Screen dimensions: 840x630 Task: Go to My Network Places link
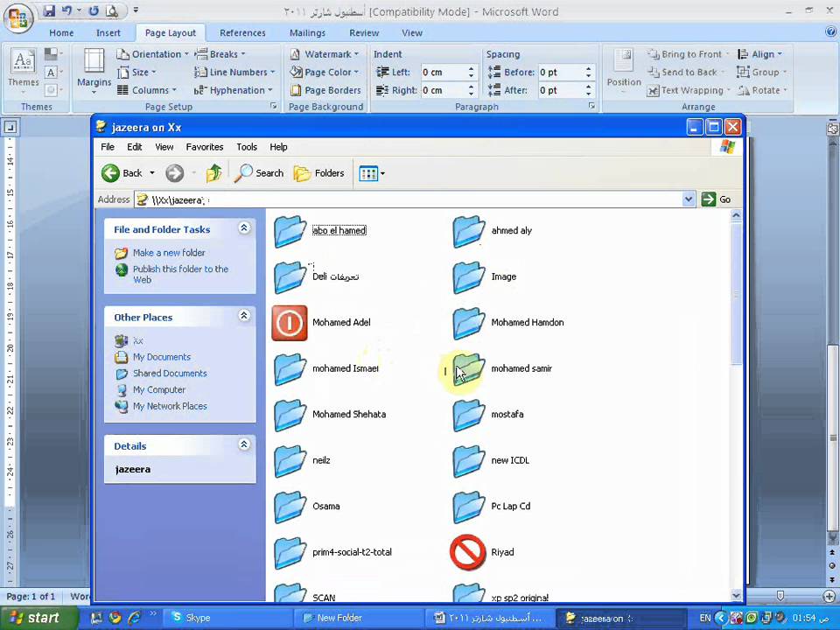(x=170, y=407)
